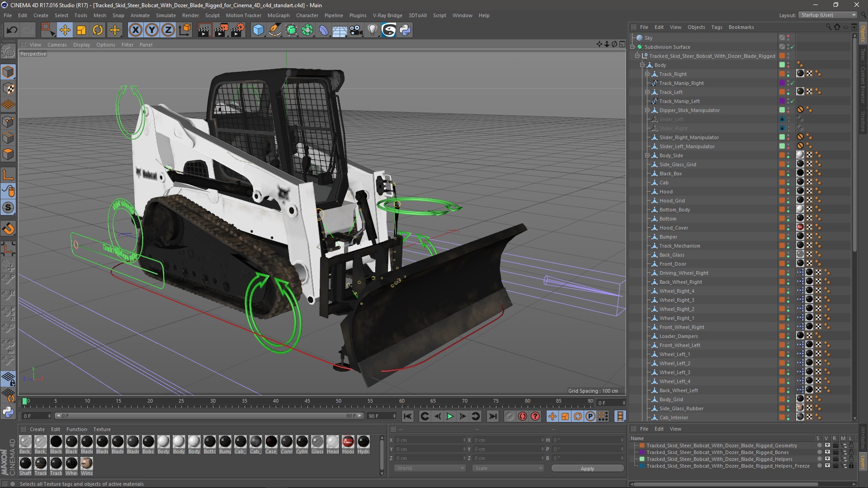The height and width of the screenshot is (488, 868).
Task: Go to the end of animation
Action: pyautogui.click(x=493, y=416)
